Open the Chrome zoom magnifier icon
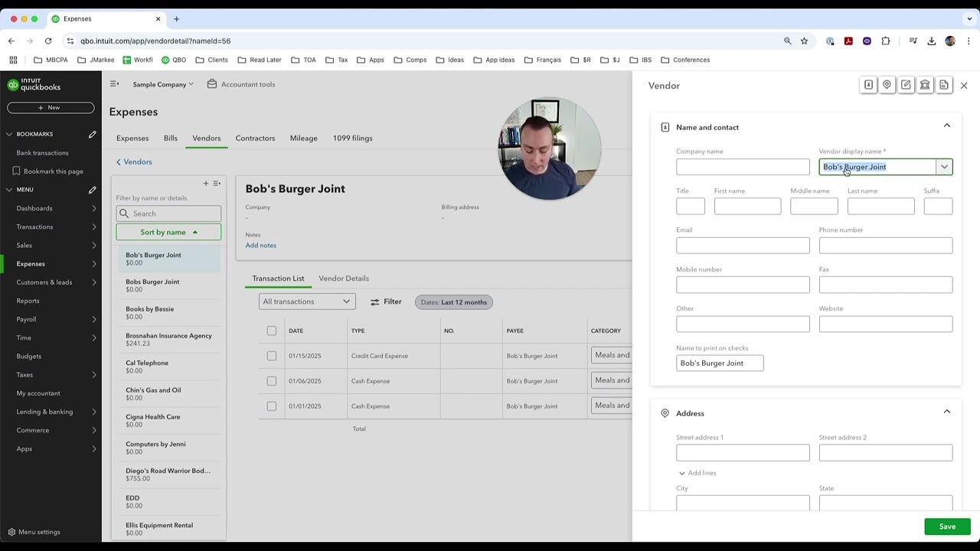 (787, 41)
